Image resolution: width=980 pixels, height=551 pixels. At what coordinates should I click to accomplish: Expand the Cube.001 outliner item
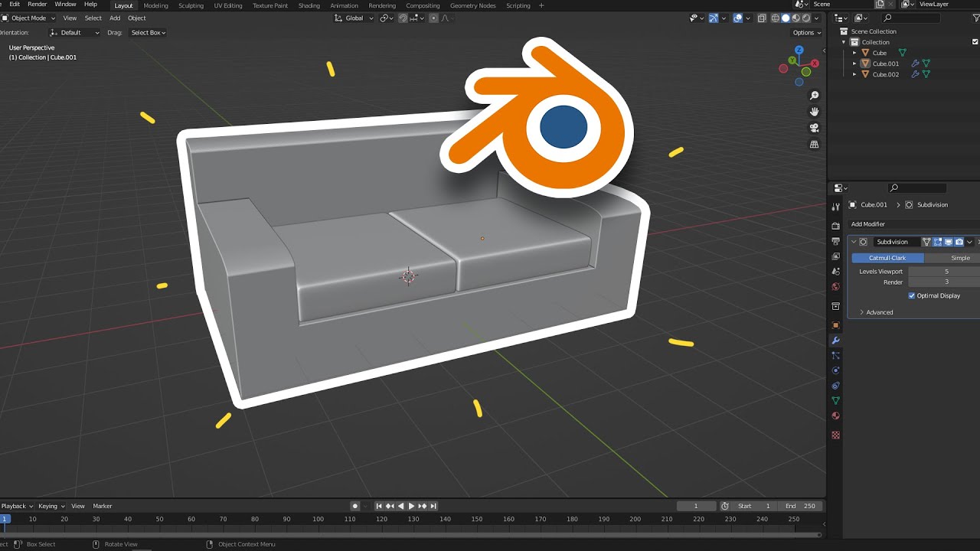tap(854, 64)
